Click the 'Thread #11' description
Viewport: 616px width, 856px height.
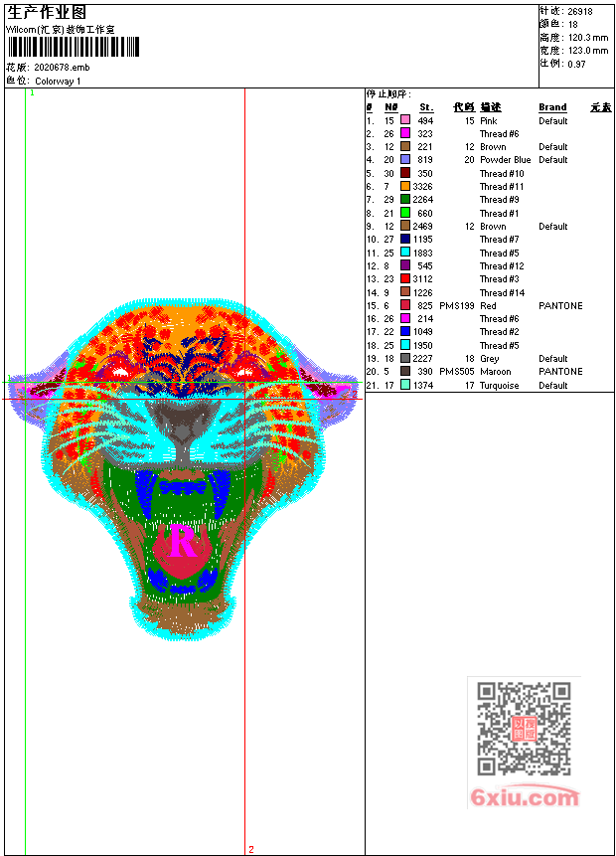502,186
